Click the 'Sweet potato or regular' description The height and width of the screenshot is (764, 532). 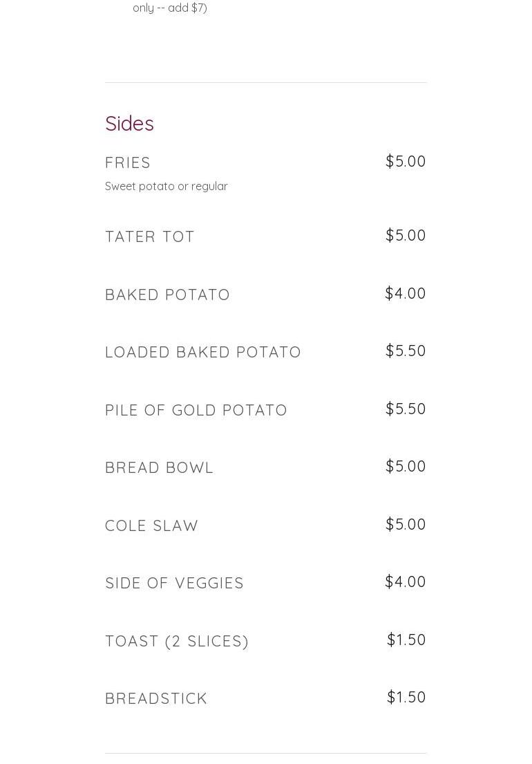[167, 186]
